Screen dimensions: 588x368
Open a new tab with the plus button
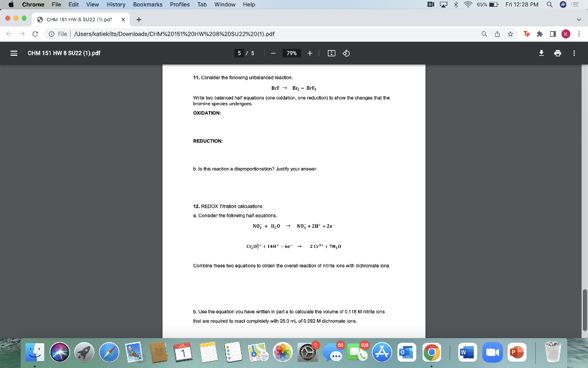pos(138,18)
